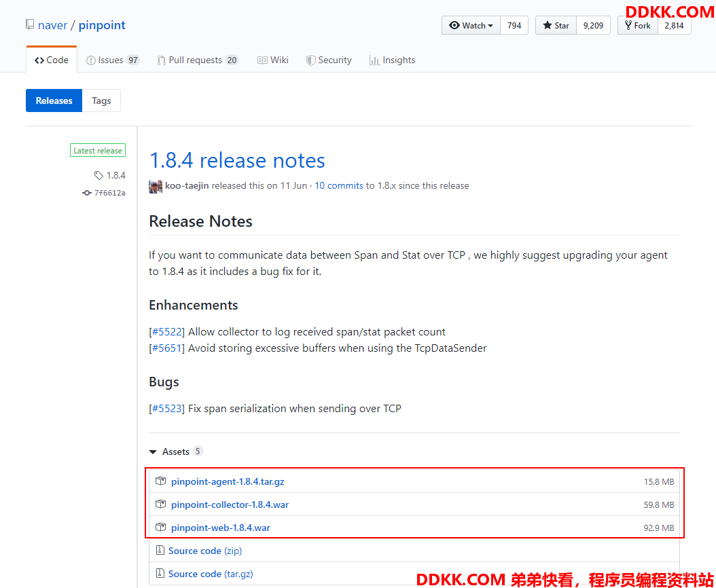The image size is (716, 588).
Task: Open the Pull requests tab
Action: [198, 60]
